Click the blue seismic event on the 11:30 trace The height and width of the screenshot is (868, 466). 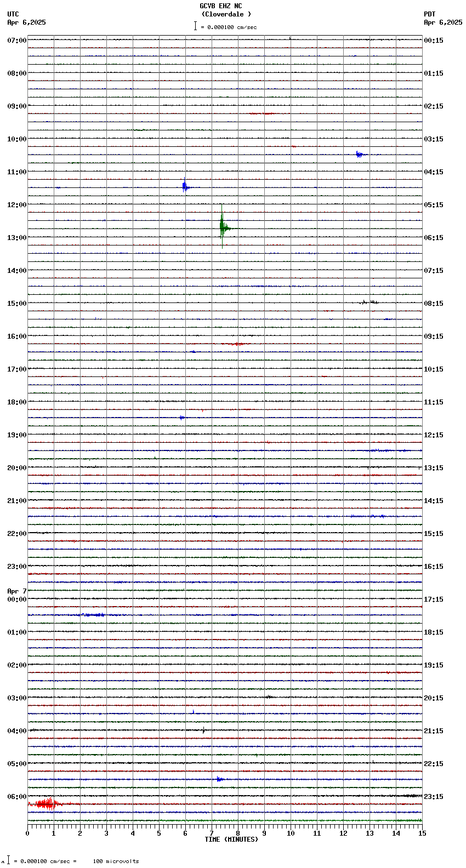pos(185,187)
